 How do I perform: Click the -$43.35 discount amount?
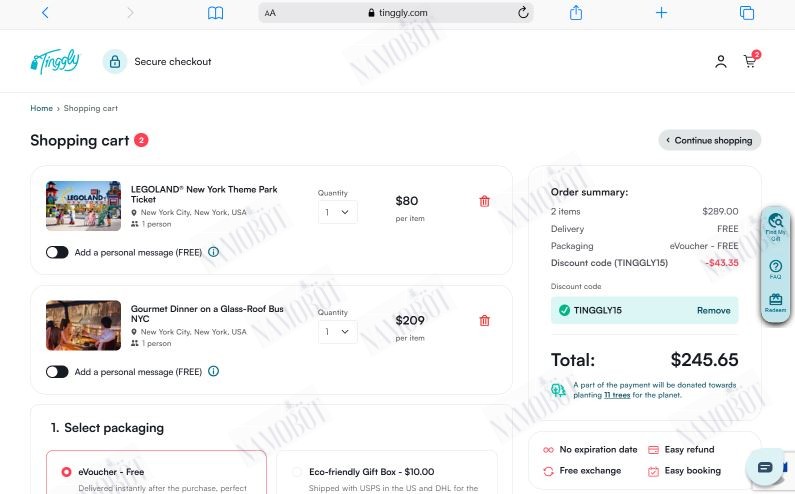click(x=722, y=263)
